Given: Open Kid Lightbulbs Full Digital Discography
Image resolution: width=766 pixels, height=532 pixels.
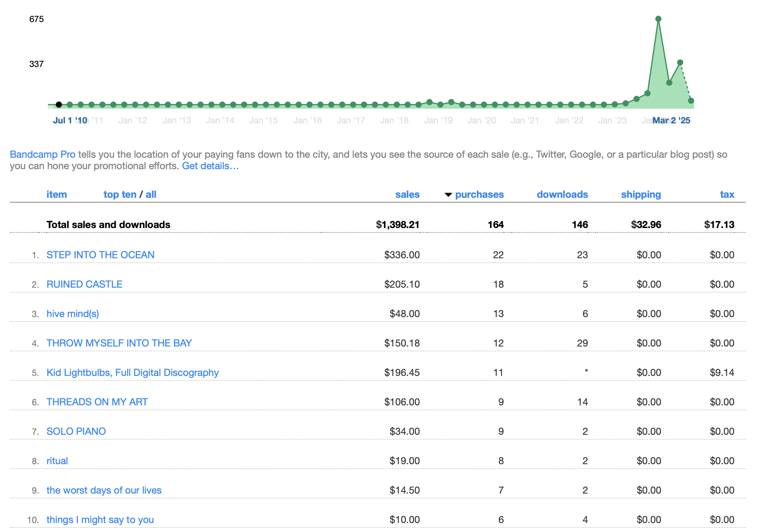Looking at the screenshot, I should click(x=132, y=373).
